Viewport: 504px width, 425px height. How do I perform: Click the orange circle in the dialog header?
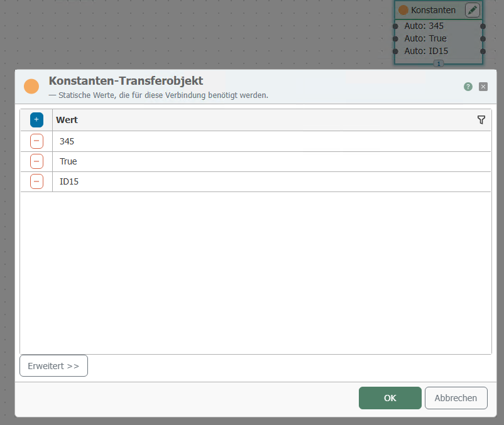pos(31,87)
